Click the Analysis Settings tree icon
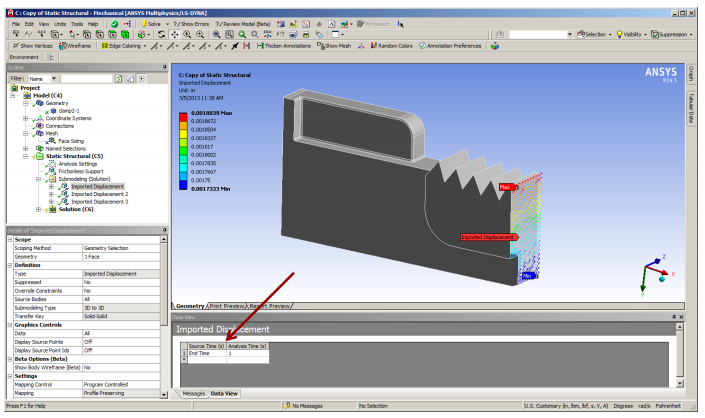Viewport: 705px width, 418px height. pyautogui.click(x=51, y=164)
